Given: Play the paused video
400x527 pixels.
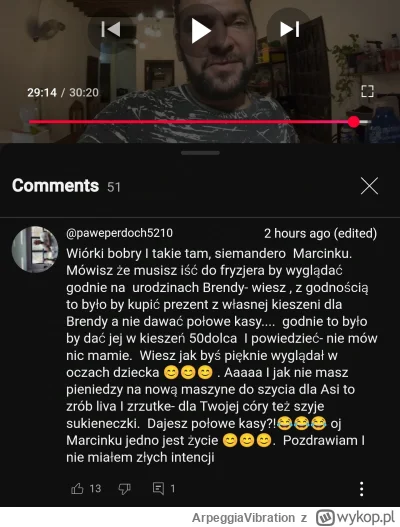Looking at the screenshot, I should click(x=201, y=31).
